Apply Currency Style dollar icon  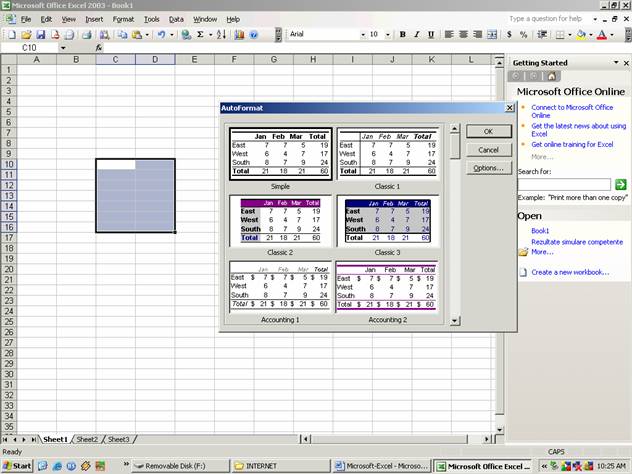[x=509, y=35]
